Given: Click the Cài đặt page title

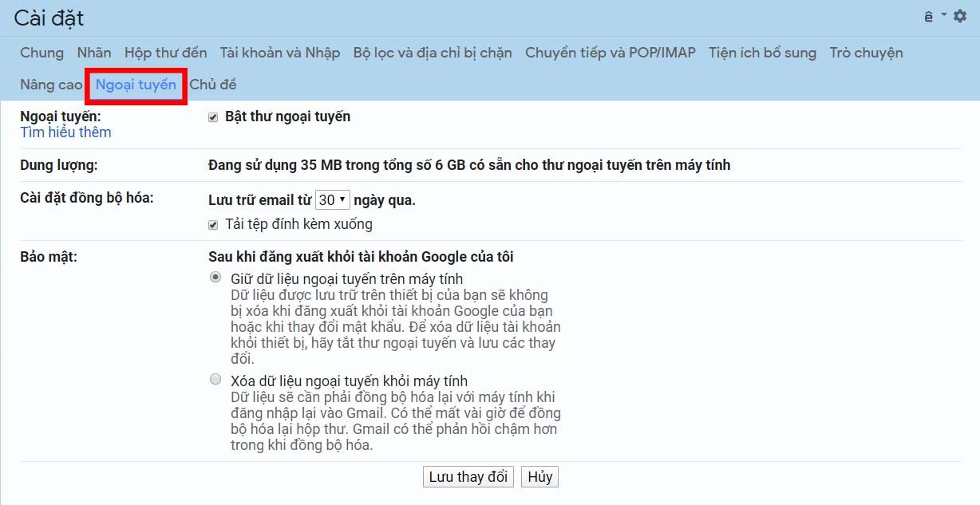Looking at the screenshot, I should [x=49, y=18].
